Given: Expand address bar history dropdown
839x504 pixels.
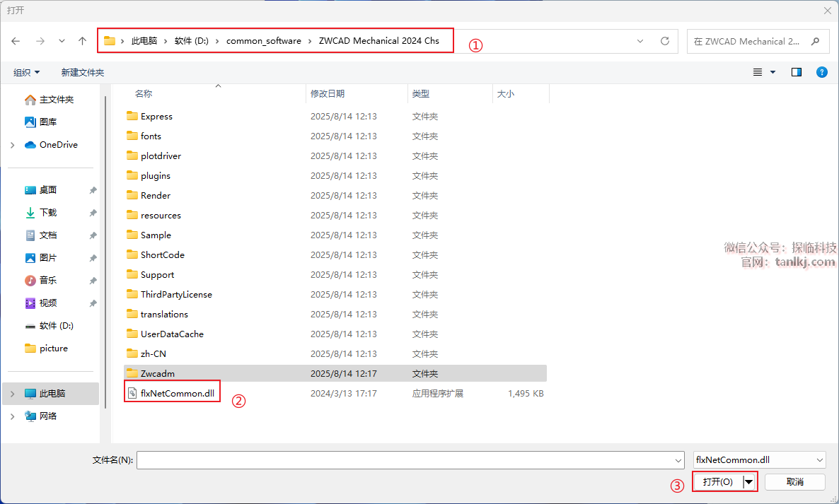Looking at the screenshot, I should coord(640,41).
